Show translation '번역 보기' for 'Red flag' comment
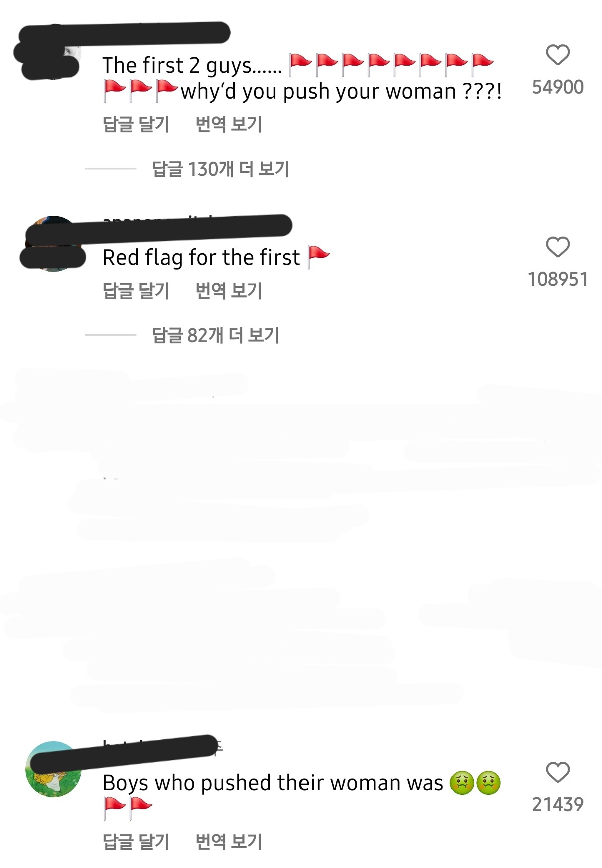The height and width of the screenshot is (868, 602). point(229,291)
